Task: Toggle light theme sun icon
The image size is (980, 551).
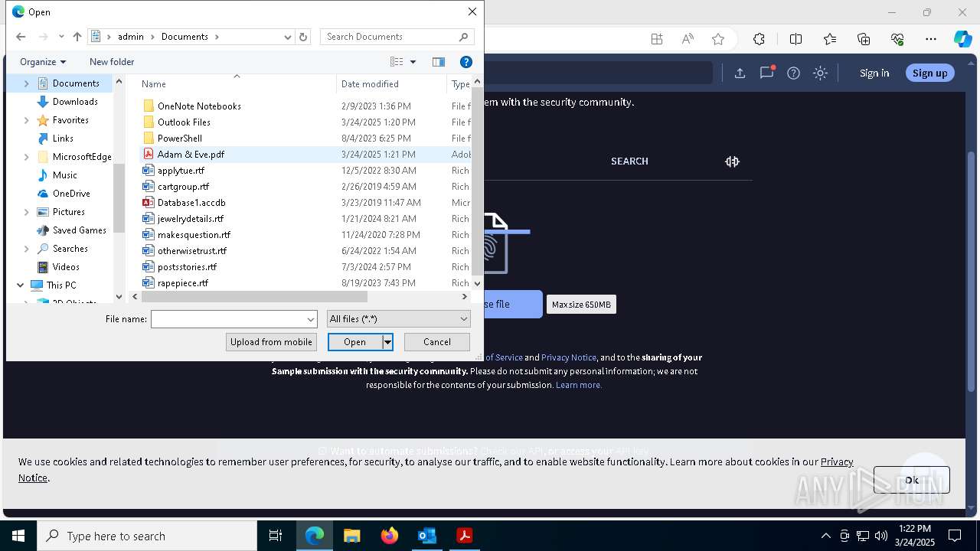Action: pyautogui.click(x=820, y=73)
